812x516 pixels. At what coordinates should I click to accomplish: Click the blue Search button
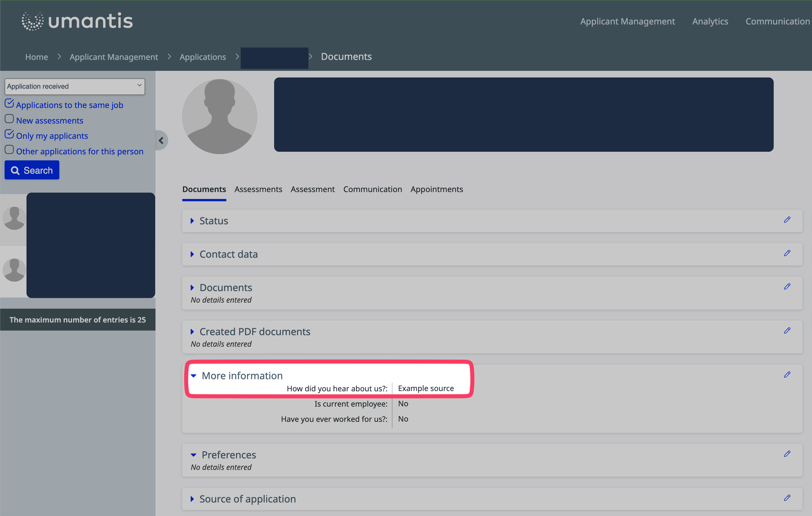click(x=32, y=170)
